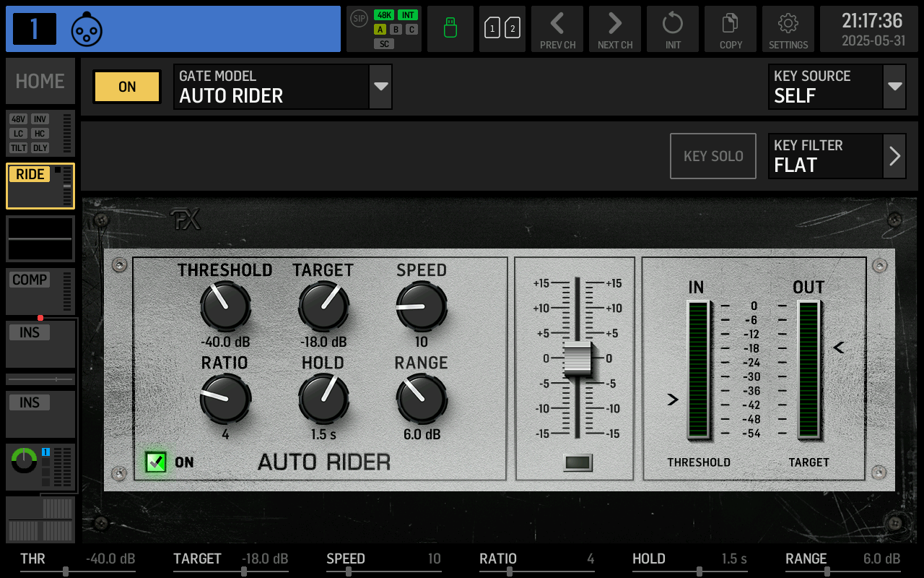Click the vertical gain fader handle
This screenshot has width=924, height=578.
[x=577, y=359]
